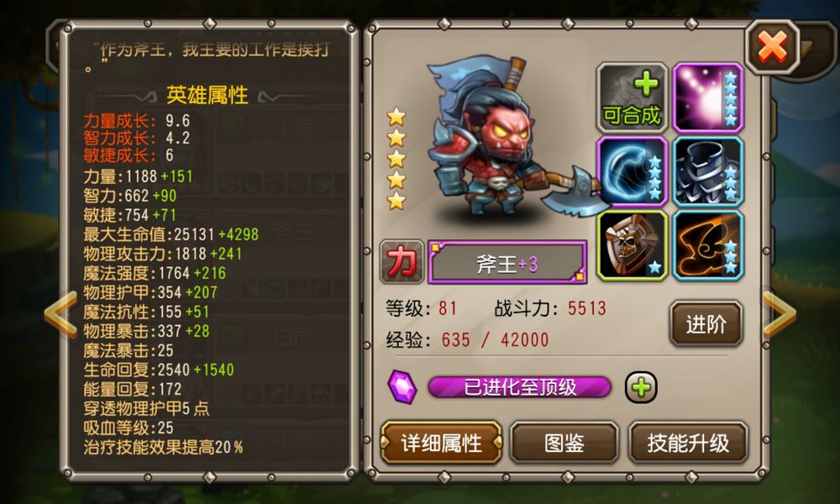Viewport: 840px width, 504px height.
Task: Tap the 可合成 equipment slot
Action: pyautogui.click(x=633, y=98)
